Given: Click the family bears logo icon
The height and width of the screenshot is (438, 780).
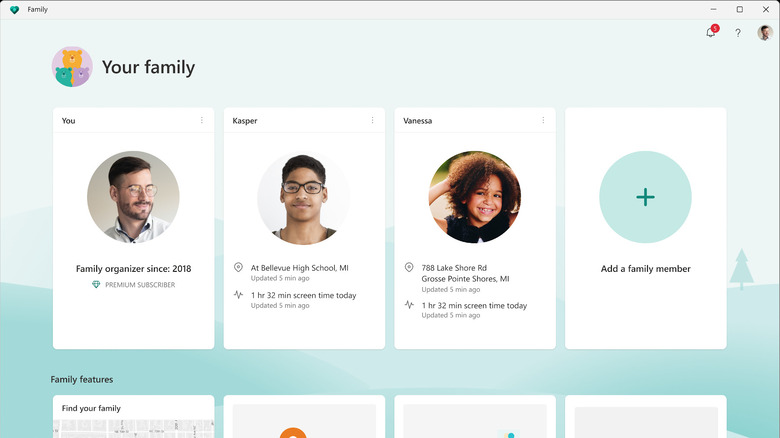Looking at the screenshot, I should 72,67.
